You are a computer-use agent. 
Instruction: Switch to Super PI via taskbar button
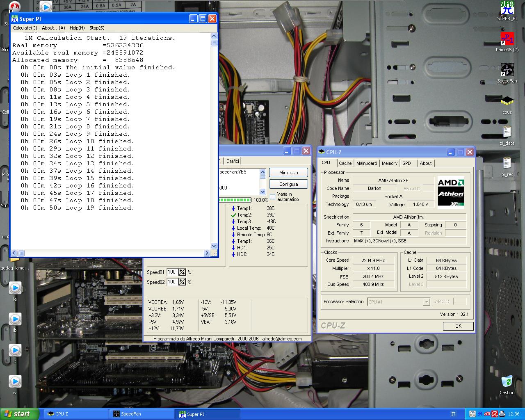click(x=207, y=414)
